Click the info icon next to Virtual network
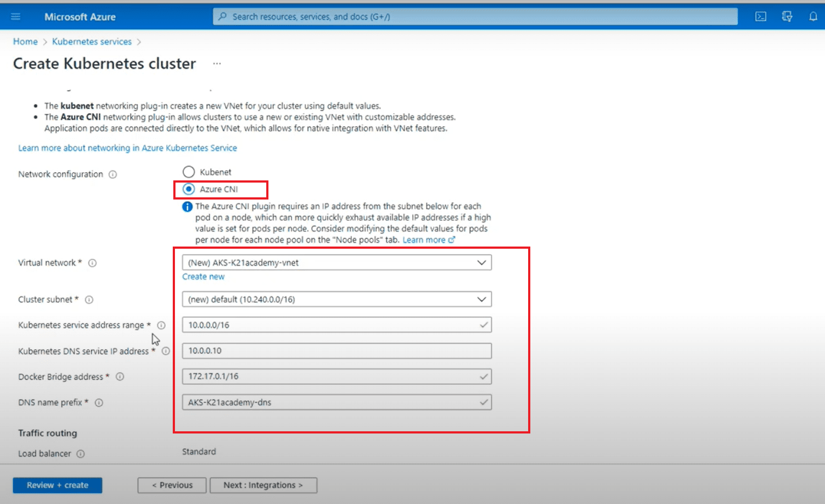Image resolution: width=825 pixels, height=504 pixels. 92,263
